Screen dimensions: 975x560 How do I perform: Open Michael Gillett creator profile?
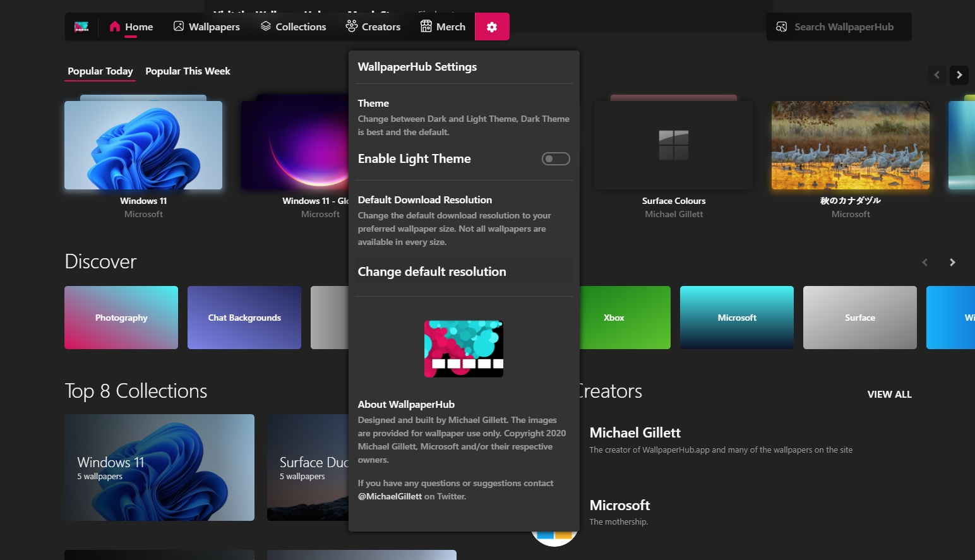pos(635,432)
